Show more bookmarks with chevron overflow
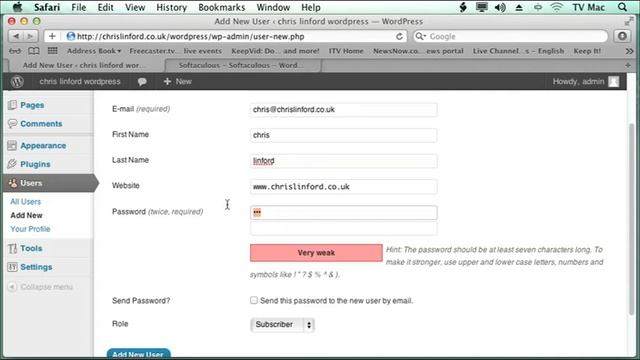This screenshot has width=640, height=360. pyautogui.click(x=629, y=51)
